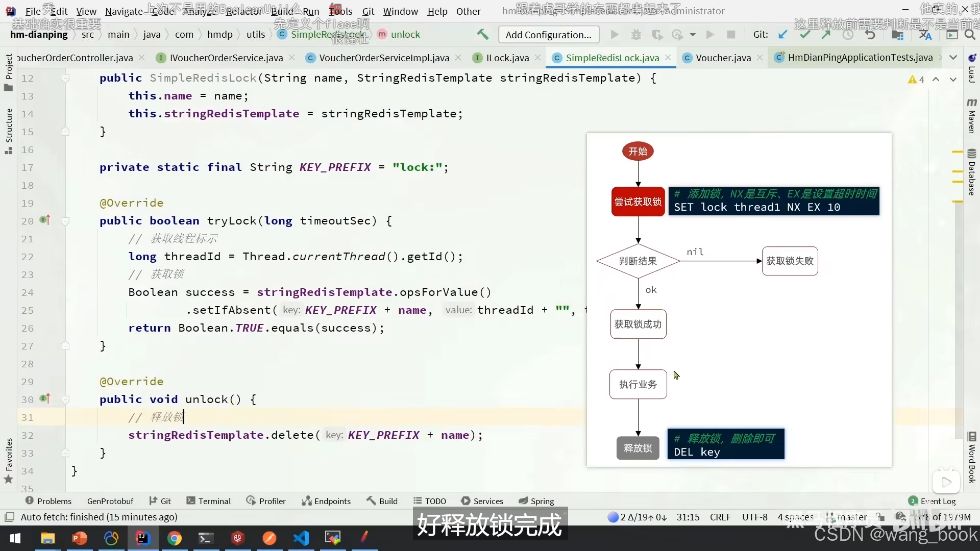980x551 pixels.
Task: Open the Terminal tool window button
Action: pyautogui.click(x=209, y=501)
